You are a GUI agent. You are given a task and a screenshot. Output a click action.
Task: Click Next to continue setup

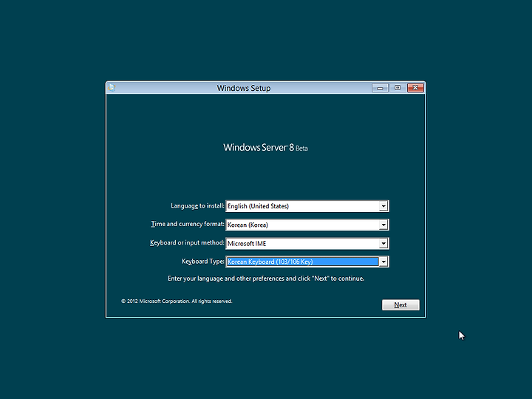(400, 305)
